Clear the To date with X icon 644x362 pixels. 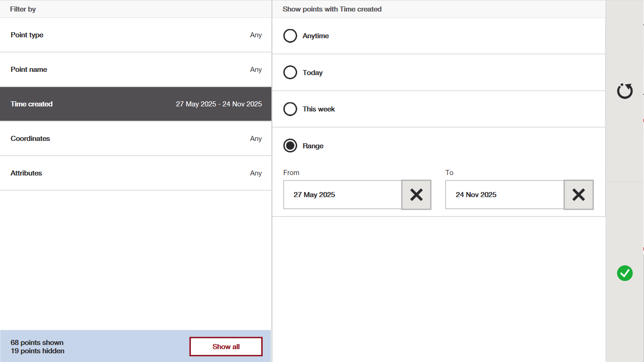[578, 195]
